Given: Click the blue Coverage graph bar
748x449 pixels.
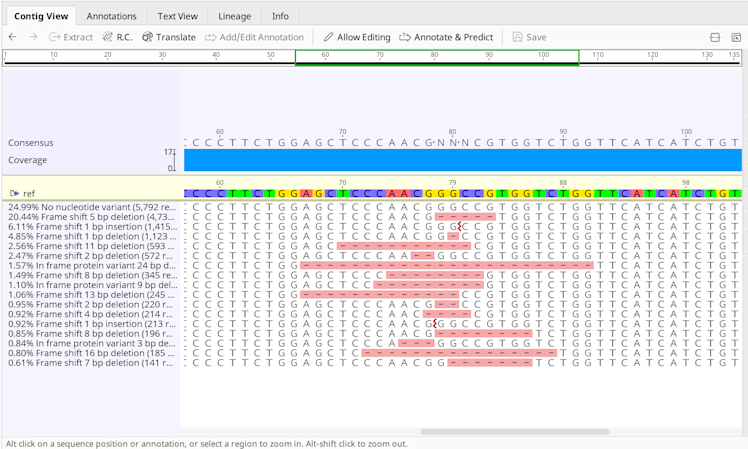Looking at the screenshot, I should tap(460, 160).
